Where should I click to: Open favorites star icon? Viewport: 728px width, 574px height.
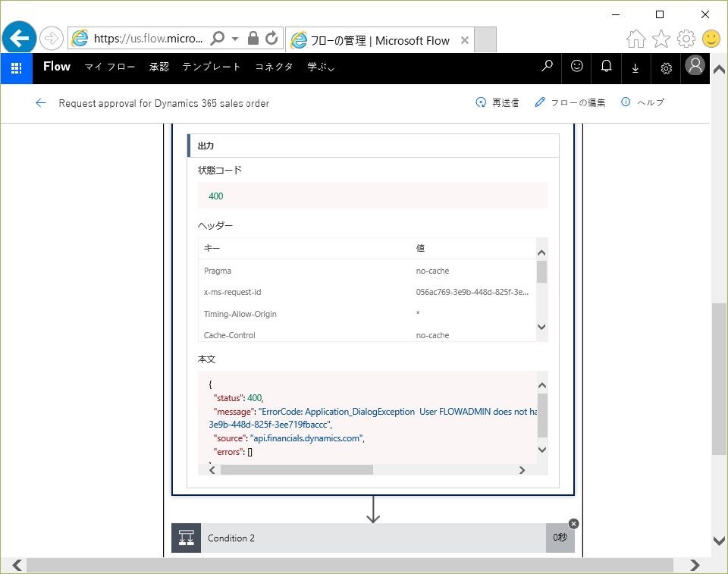click(x=661, y=39)
